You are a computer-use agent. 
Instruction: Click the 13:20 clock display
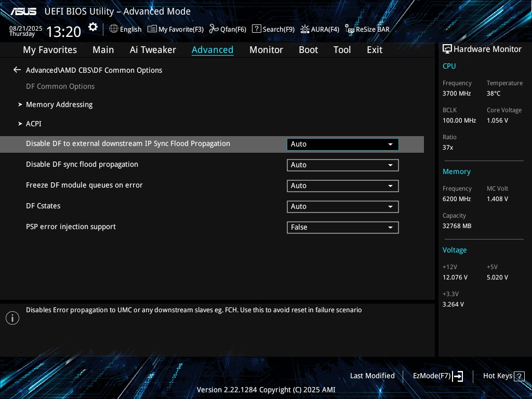64,32
